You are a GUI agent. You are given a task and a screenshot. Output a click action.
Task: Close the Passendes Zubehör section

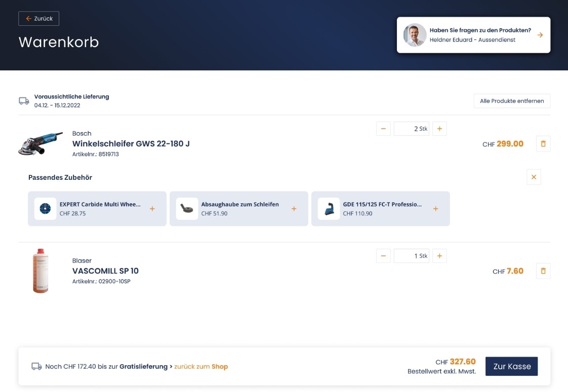tap(534, 177)
